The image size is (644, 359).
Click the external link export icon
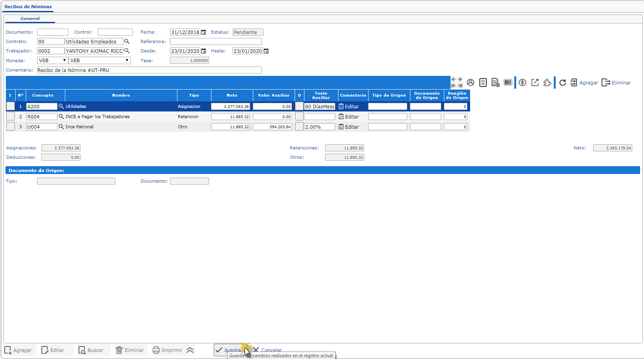(x=535, y=83)
